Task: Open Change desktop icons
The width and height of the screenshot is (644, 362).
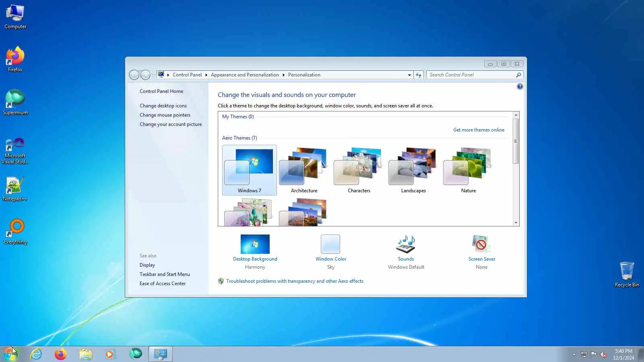Action: [163, 106]
